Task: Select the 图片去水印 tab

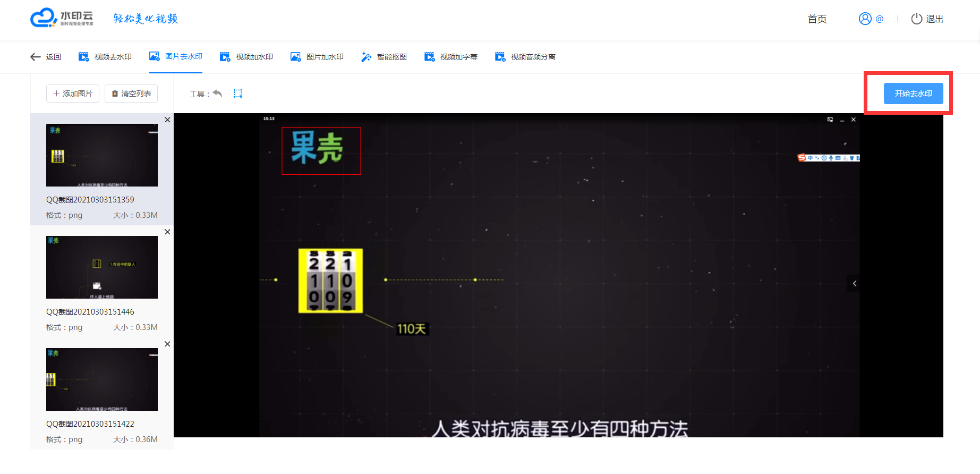Action: (176, 56)
